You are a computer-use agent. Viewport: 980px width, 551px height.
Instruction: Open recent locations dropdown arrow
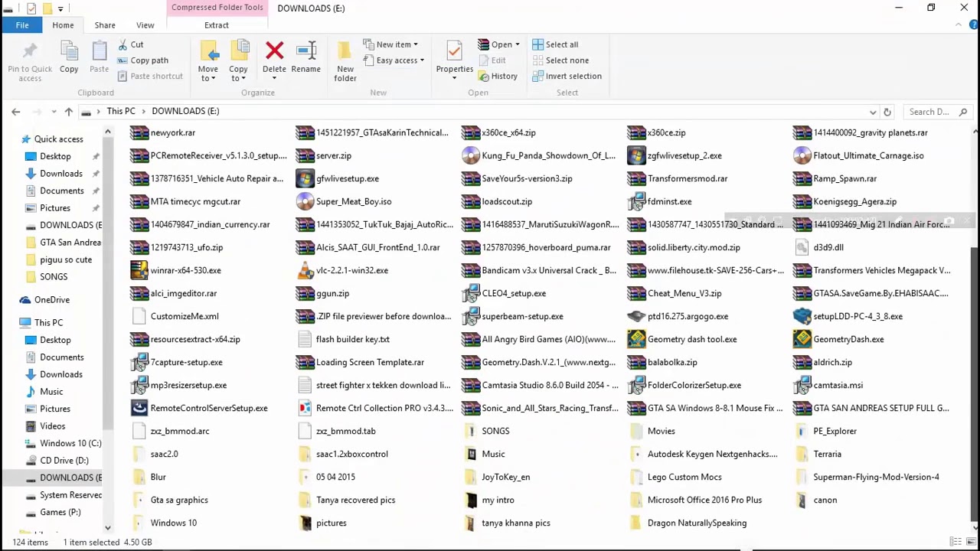(x=54, y=112)
